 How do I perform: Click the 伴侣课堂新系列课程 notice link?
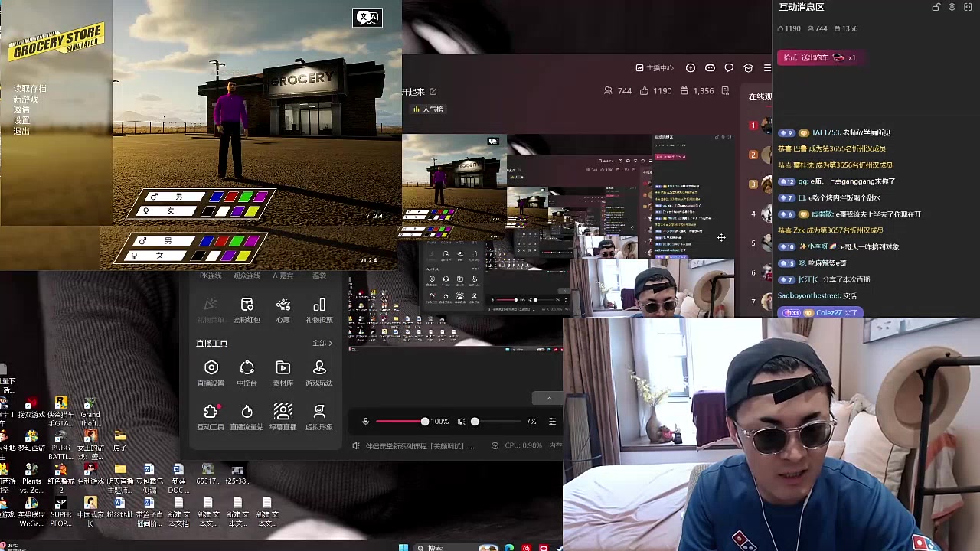[420, 445]
